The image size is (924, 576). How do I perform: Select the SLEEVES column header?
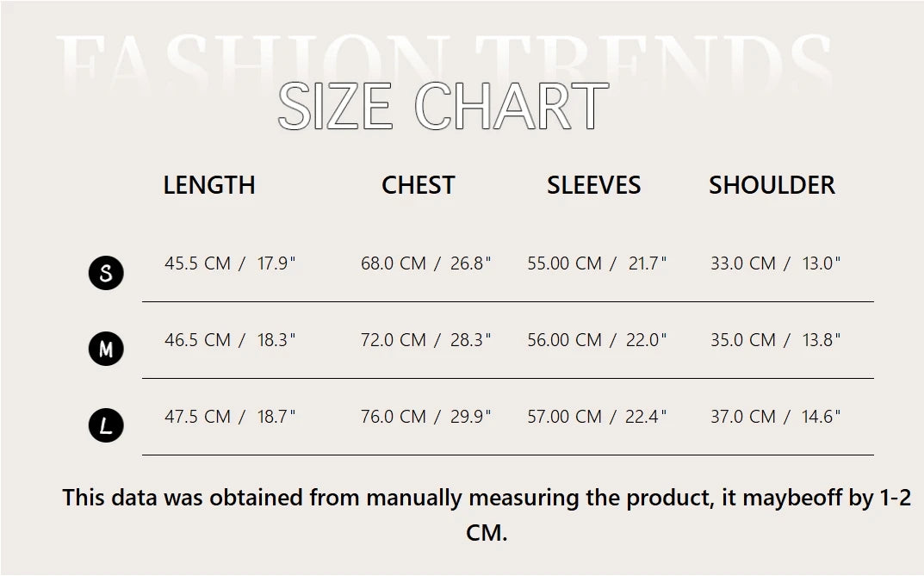(x=594, y=185)
